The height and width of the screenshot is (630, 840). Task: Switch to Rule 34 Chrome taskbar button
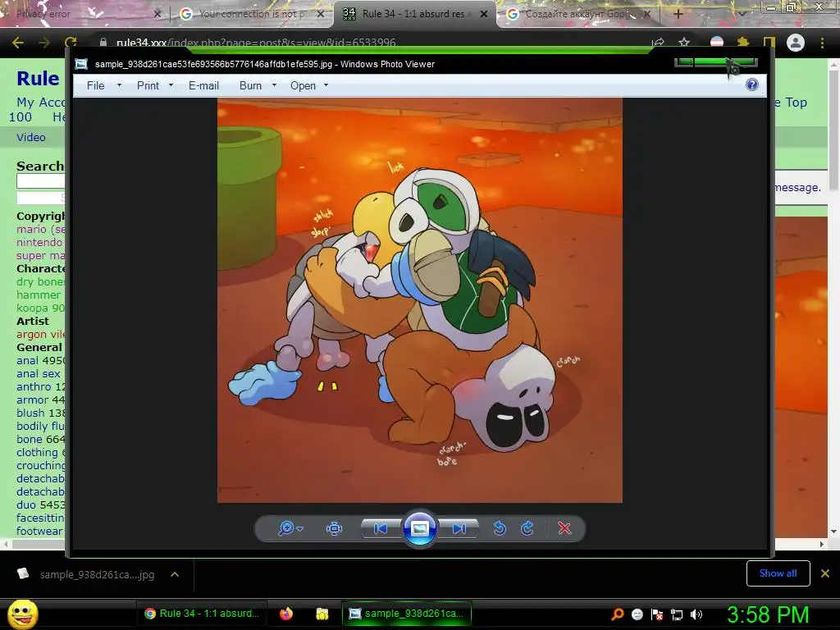point(202,614)
